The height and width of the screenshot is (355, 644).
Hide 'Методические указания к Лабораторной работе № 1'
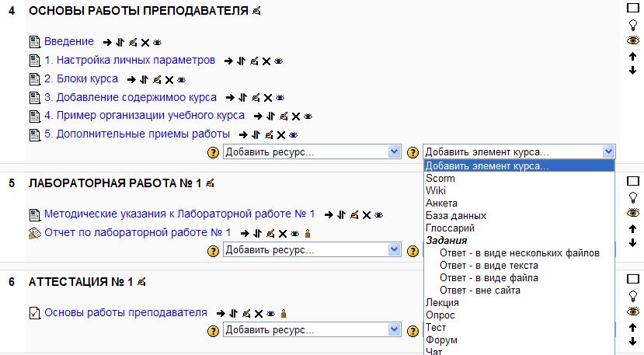point(378,215)
